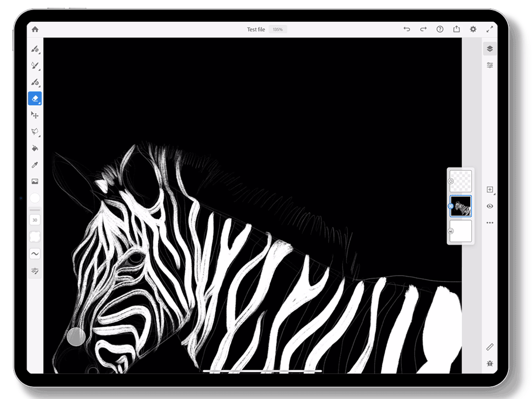Go to the Home screen
Screen dimensions: 532x399
click(x=35, y=29)
